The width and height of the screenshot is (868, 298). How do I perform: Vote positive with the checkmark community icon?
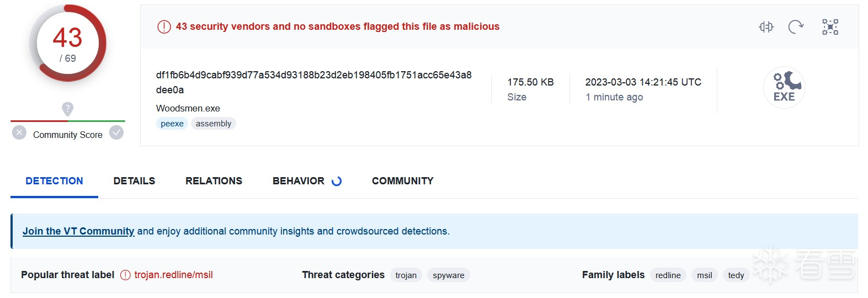click(116, 132)
